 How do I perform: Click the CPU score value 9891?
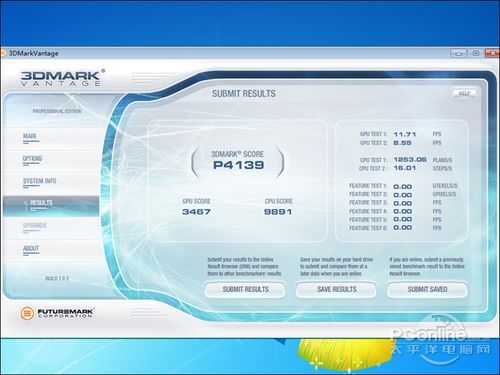tap(278, 212)
